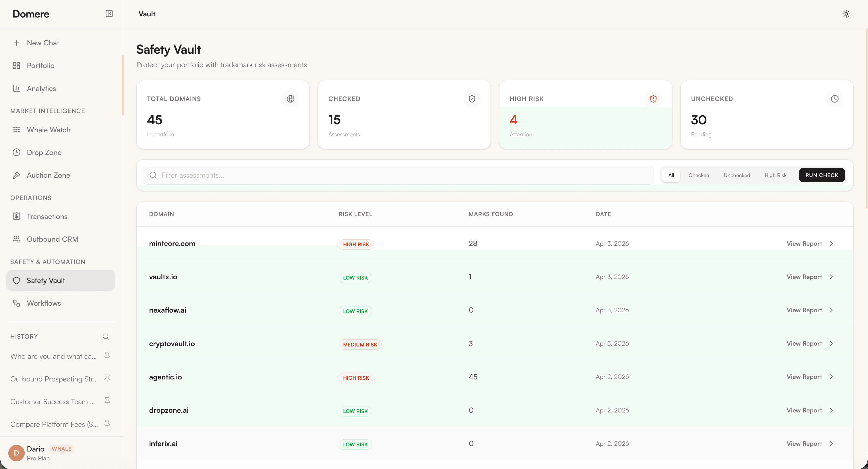Click the High Risk shield alert icon
The width and height of the screenshot is (868, 469).
653,99
